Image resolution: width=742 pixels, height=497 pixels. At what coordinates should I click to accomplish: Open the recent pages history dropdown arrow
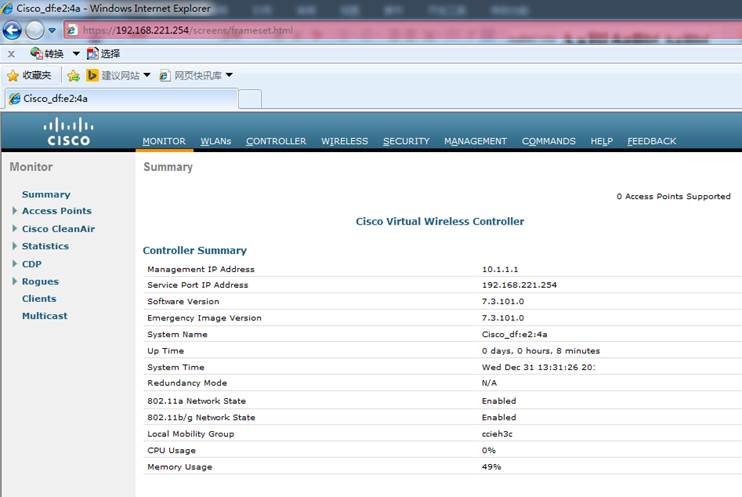coord(52,31)
